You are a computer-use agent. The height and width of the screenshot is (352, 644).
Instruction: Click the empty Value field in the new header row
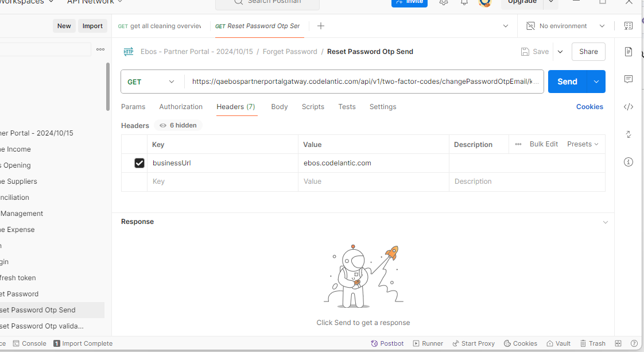point(373,181)
